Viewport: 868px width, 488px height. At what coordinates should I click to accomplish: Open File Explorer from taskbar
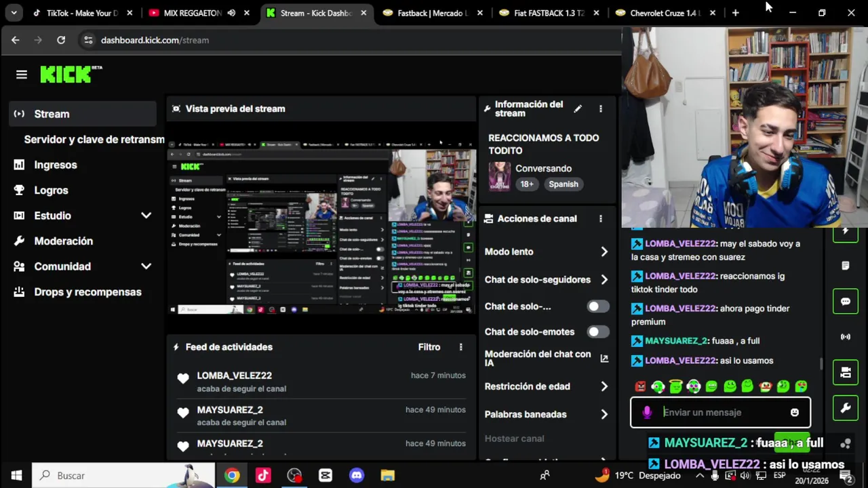387,476
